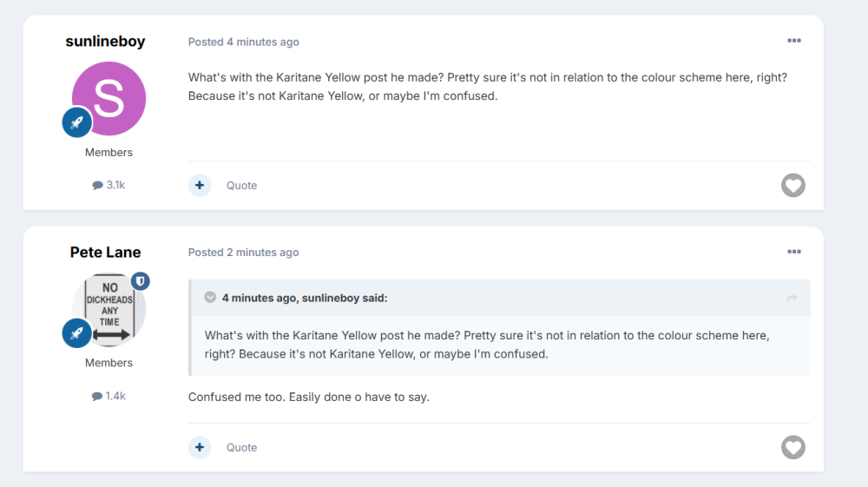Collapse the quoted sunlineboy block
The height and width of the screenshot is (487, 868).
point(210,298)
